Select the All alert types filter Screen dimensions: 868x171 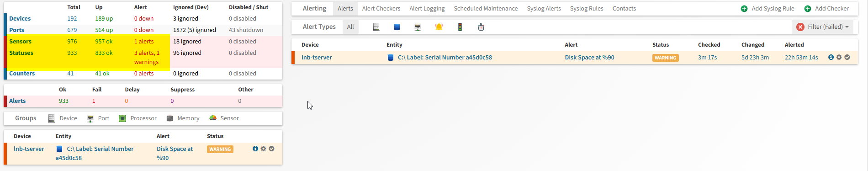pos(350,27)
